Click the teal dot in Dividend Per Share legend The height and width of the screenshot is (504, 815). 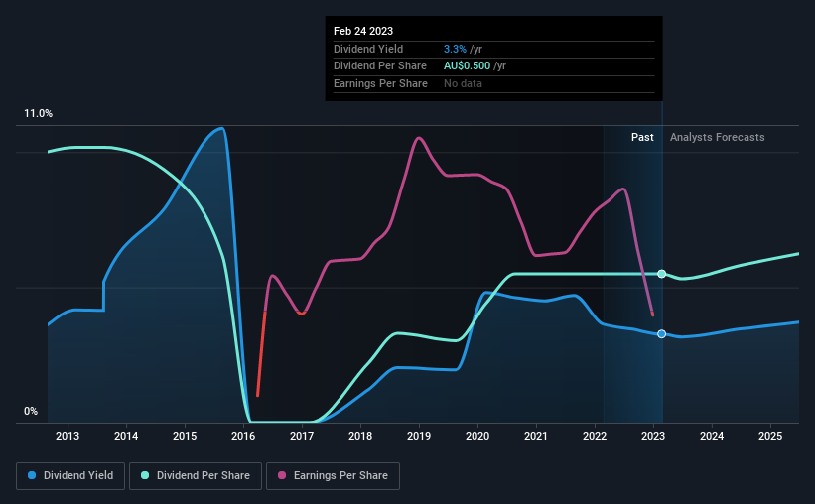coord(145,475)
